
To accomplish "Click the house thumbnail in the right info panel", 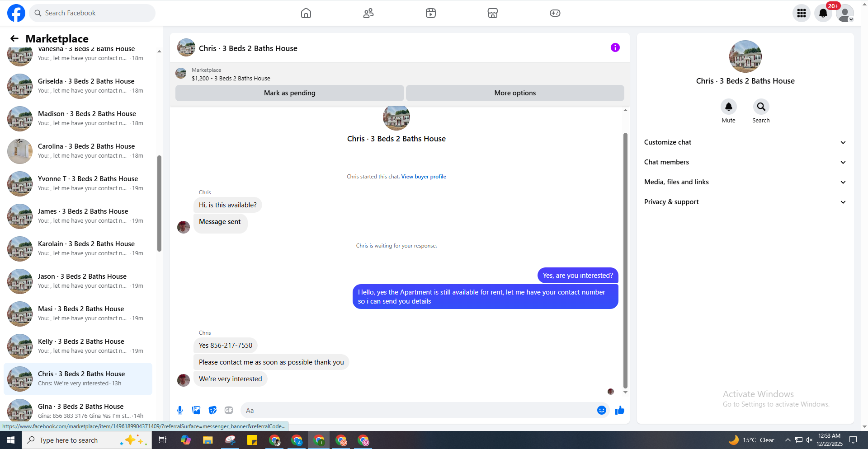I will (745, 56).
